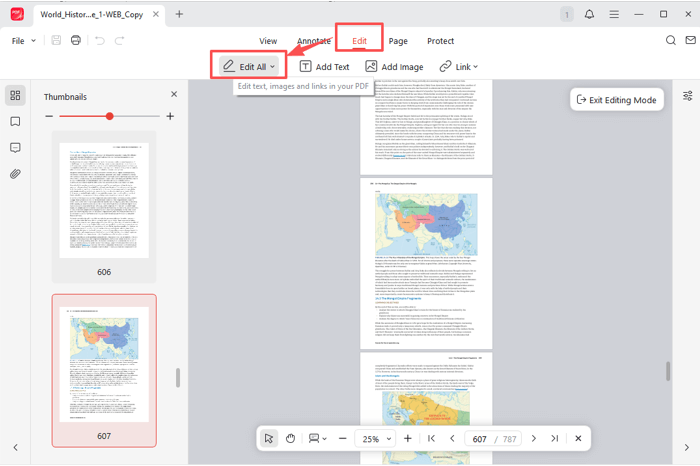Viewport: 700px width, 466px height.
Task: Click the Mongol Empire map on page
Action: [x=426, y=224]
